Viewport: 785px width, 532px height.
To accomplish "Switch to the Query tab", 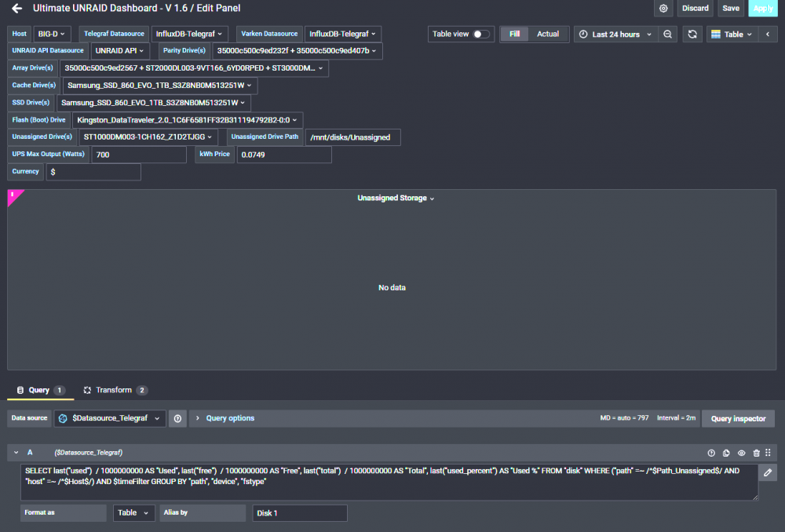I will (41, 390).
